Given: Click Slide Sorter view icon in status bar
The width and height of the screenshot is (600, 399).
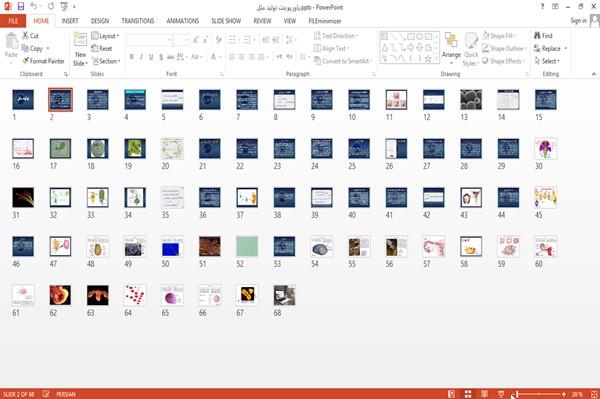Looking at the screenshot, I should coord(468,394).
